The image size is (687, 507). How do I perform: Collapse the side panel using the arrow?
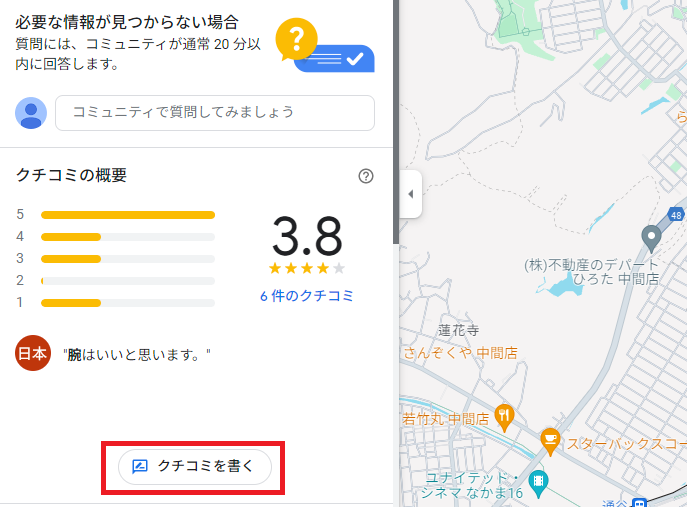click(411, 194)
